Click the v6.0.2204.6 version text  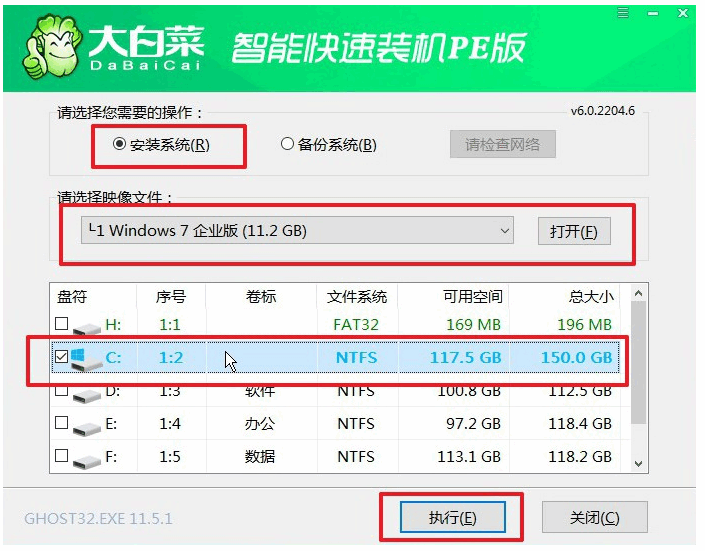tap(603, 111)
